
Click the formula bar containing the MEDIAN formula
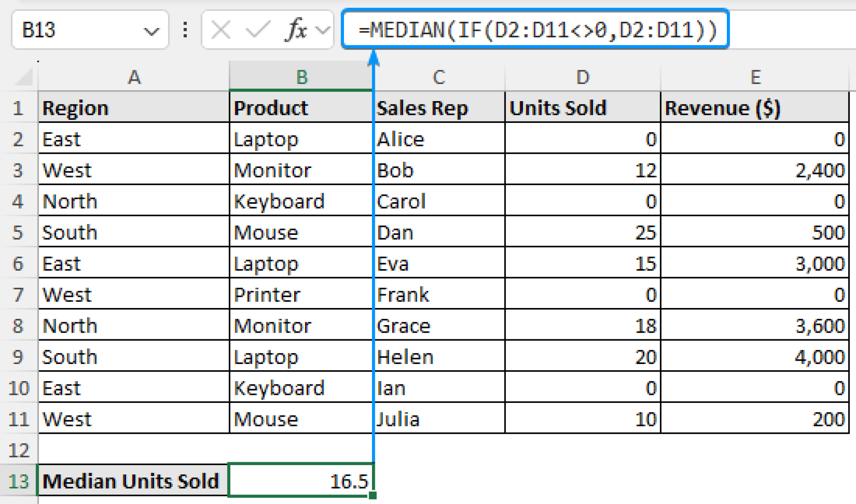coord(535,30)
